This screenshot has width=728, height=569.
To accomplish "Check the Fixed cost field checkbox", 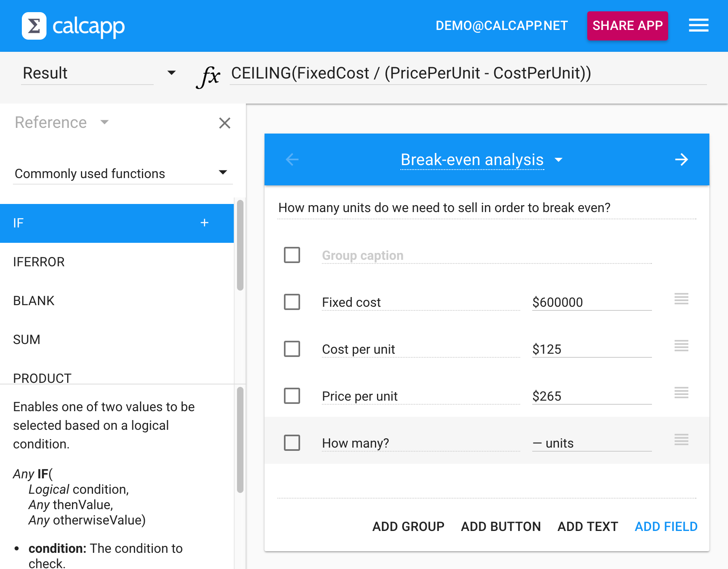I will tap(292, 302).
